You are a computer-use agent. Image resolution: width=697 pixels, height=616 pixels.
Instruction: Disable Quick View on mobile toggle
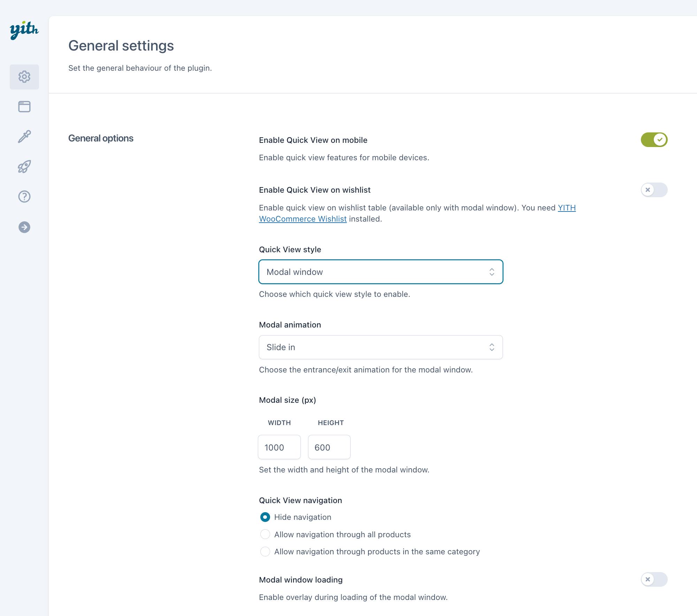click(654, 140)
